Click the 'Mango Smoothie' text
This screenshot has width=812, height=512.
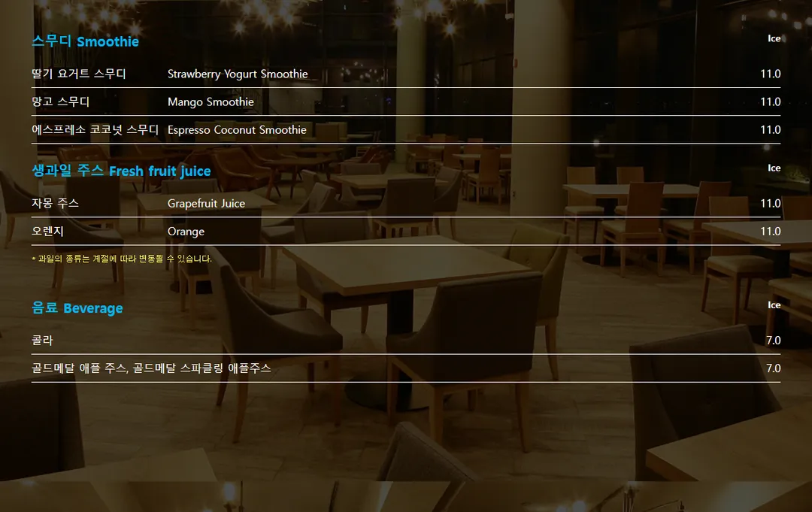click(x=211, y=102)
